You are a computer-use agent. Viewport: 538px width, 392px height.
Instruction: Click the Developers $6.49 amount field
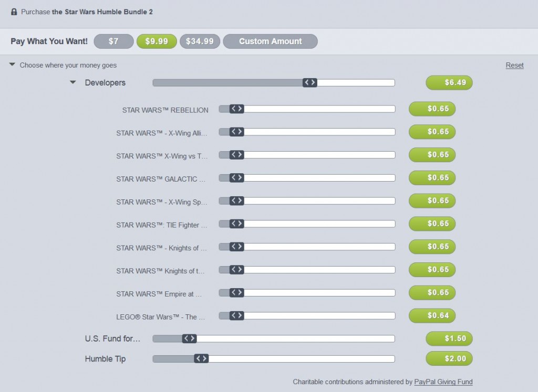tap(449, 82)
